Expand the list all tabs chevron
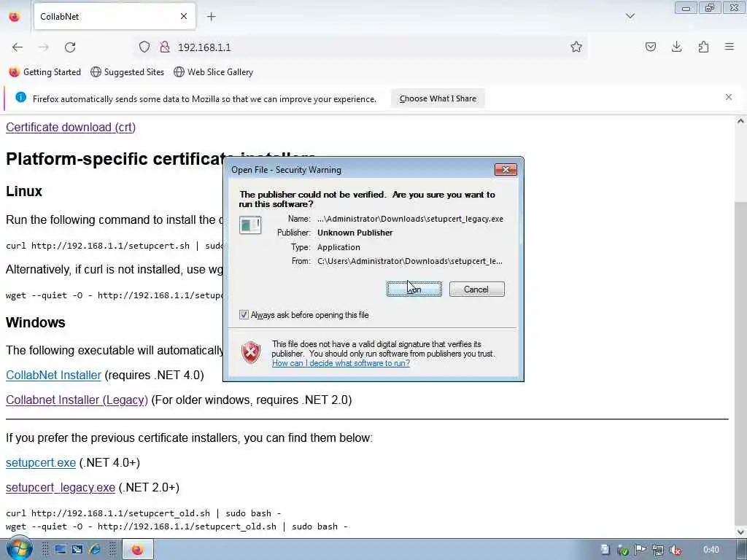747x560 pixels. pyautogui.click(x=630, y=16)
